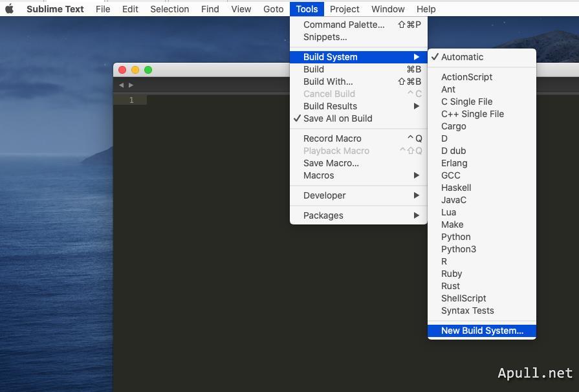Viewport: 579px width, 392px height.
Task: Open the Window menu
Action: pyautogui.click(x=388, y=9)
